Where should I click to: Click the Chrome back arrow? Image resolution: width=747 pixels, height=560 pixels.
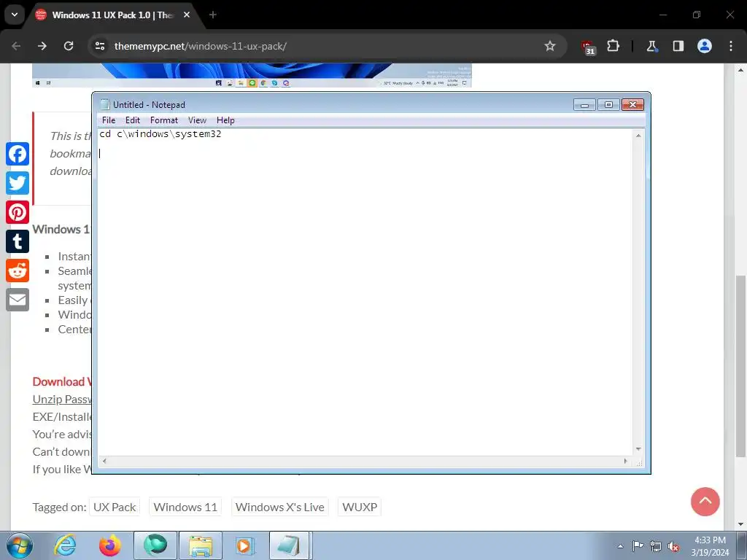(x=16, y=46)
